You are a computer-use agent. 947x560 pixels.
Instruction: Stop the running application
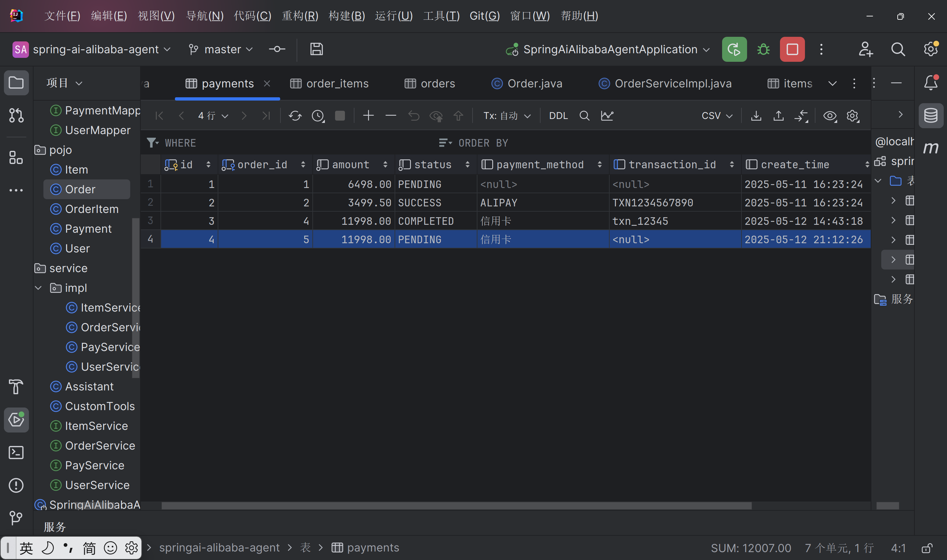click(792, 49)
